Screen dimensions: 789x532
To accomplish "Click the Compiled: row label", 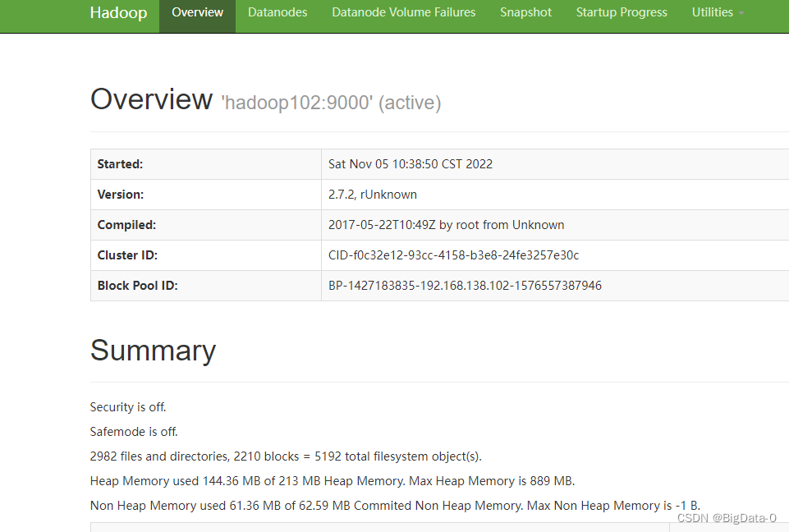I will (126, 225).
